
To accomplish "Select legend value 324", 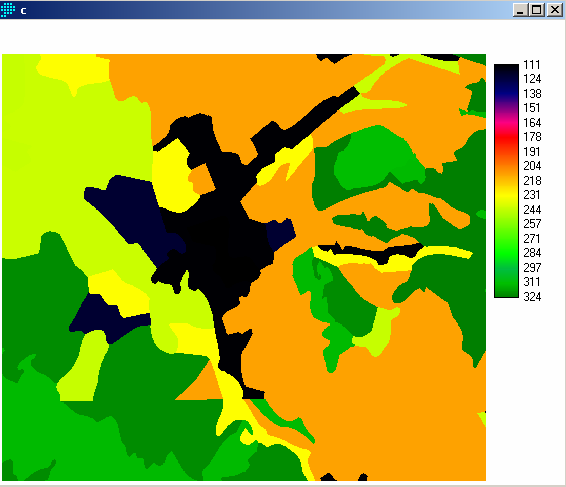I will point(532,296).
